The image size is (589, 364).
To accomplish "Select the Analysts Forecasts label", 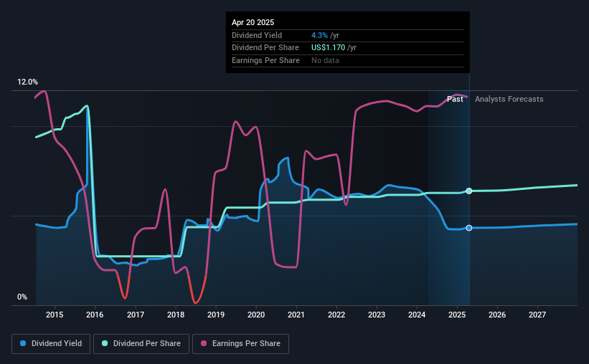I will pos(509,99).
